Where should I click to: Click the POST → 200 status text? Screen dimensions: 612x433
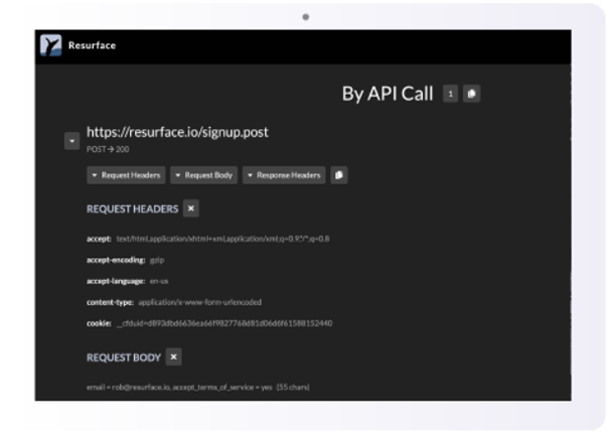tap(108, 149)
